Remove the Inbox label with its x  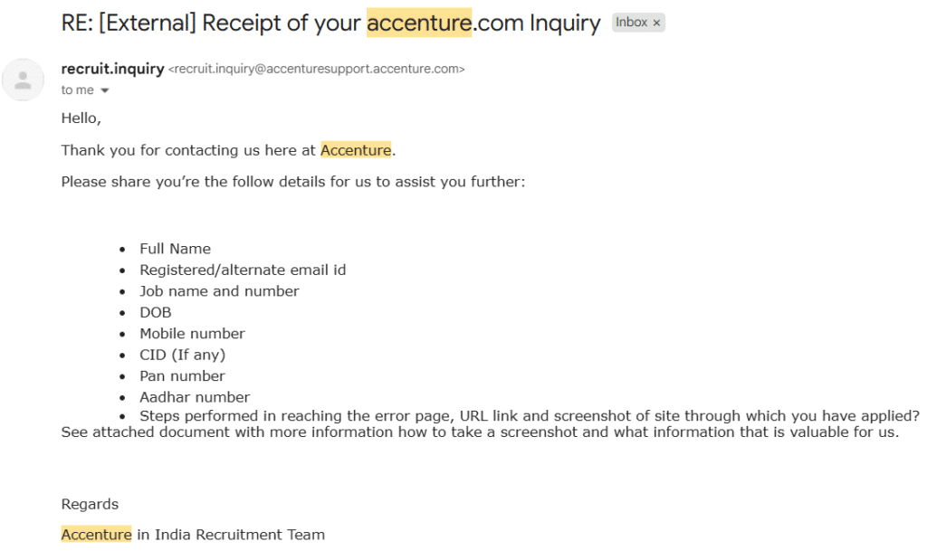click(x=657, y=22)
